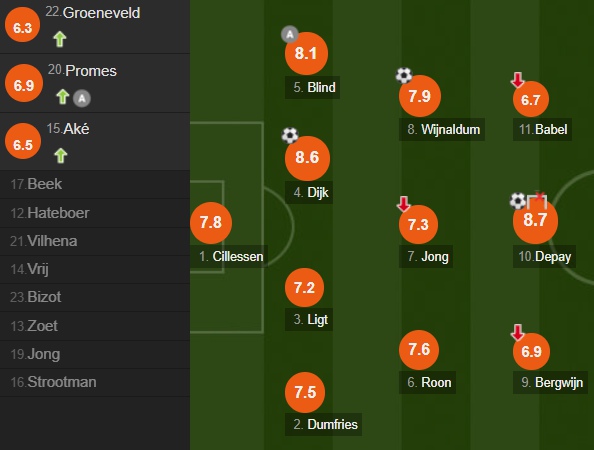Open Cillessen's 7.8 rating bubble
Screen dimensions: 594x450
(211, 223)
